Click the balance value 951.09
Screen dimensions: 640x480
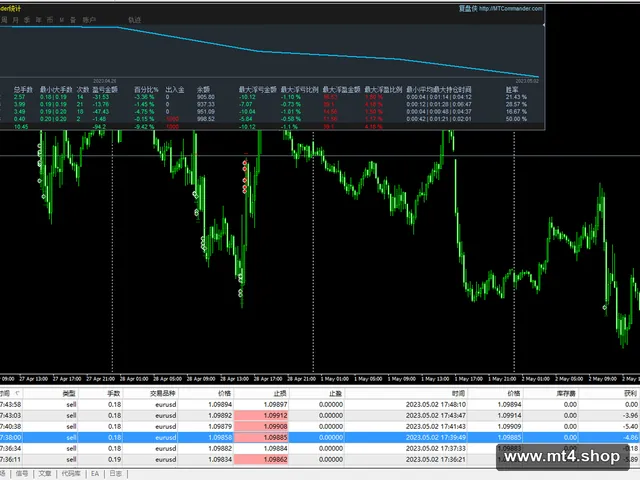(206, 112)
